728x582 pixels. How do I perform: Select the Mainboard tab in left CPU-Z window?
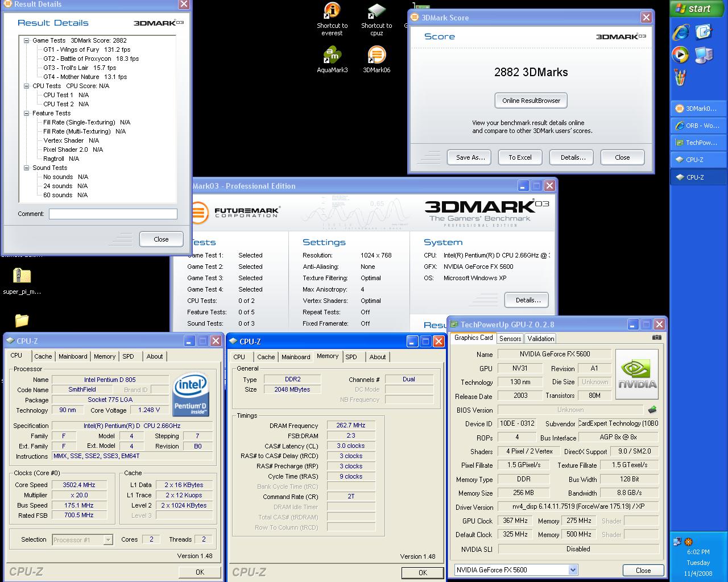[x=73, y=356]
